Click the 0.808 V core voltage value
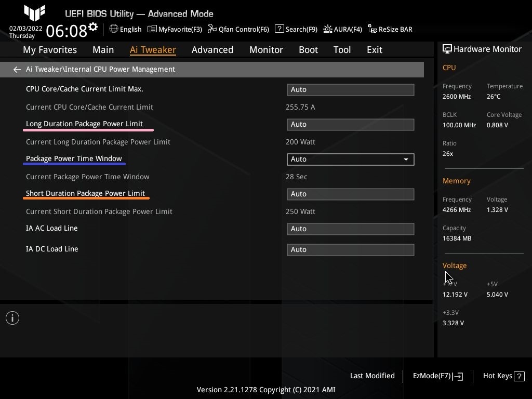This screenshot has height=399, width=532. pyautogui.click(x=497, y=125)
